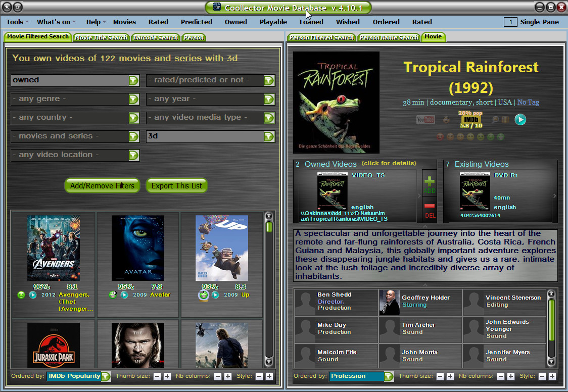This screenshot has height=392, width=568.
Task: Add a column in the movie list pane
Action: (x=227, y=376)
